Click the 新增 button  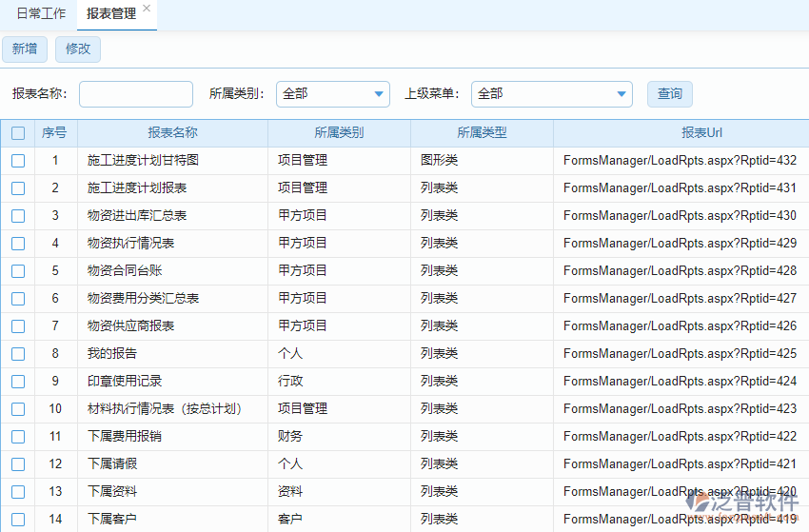click(25, 49)
